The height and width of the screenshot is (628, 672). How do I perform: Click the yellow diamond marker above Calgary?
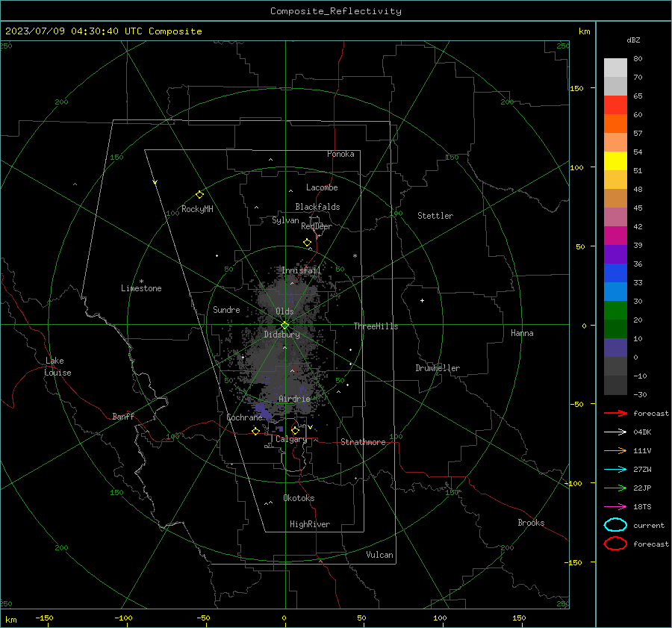tap(295, 430)
